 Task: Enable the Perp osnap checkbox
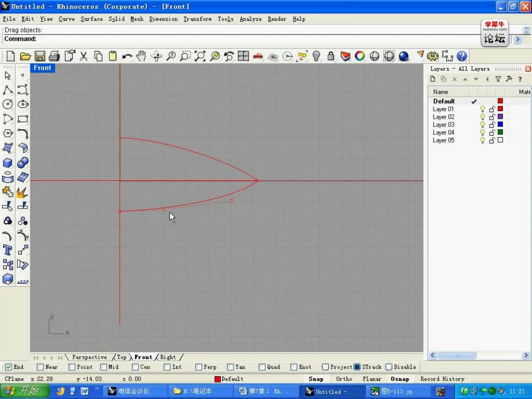199,367
